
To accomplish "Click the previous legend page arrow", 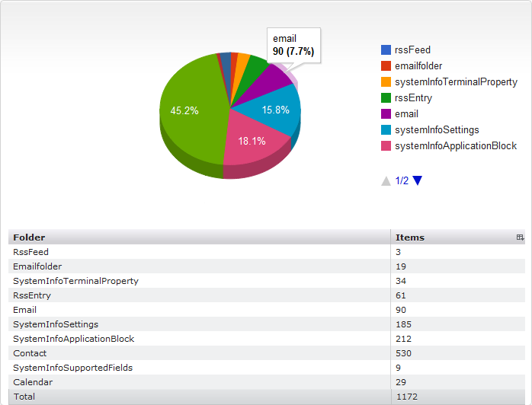I will [386, 181].
